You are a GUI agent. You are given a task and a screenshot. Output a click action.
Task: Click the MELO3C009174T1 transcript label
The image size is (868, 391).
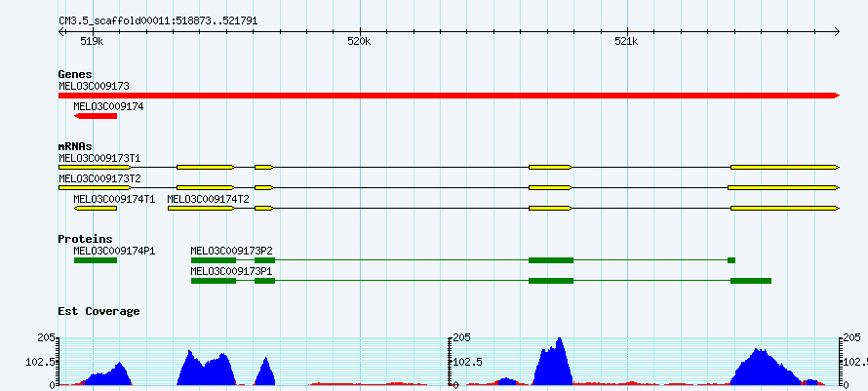114,199
